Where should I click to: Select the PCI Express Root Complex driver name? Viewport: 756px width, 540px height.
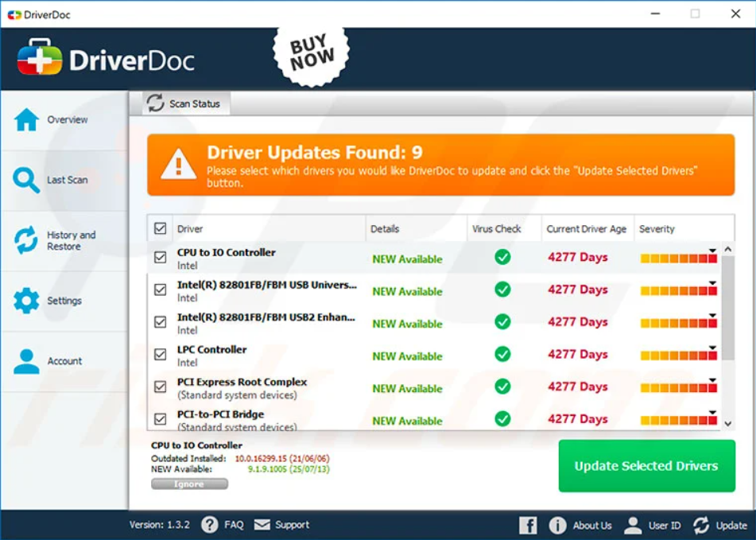point(242,382)
